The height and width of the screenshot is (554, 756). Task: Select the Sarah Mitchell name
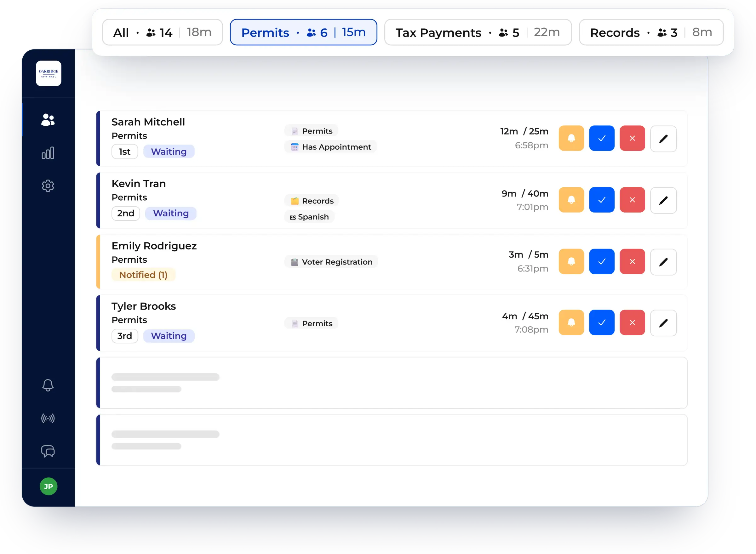(x=148, y=122)
